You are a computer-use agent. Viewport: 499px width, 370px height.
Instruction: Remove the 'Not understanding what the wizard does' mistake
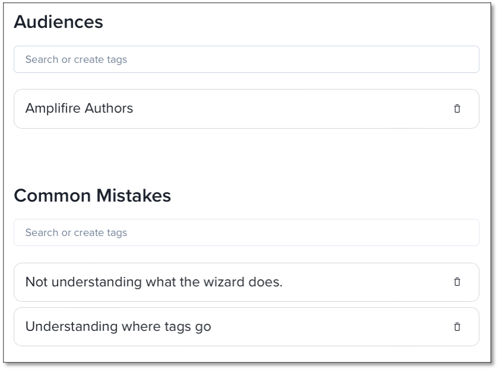[457, 282]
